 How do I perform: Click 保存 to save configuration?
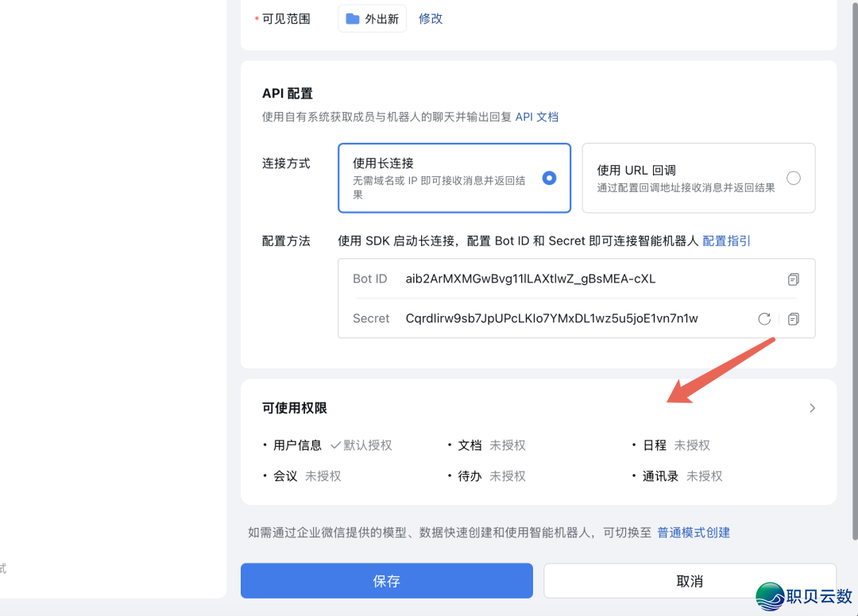coord(386,580)
